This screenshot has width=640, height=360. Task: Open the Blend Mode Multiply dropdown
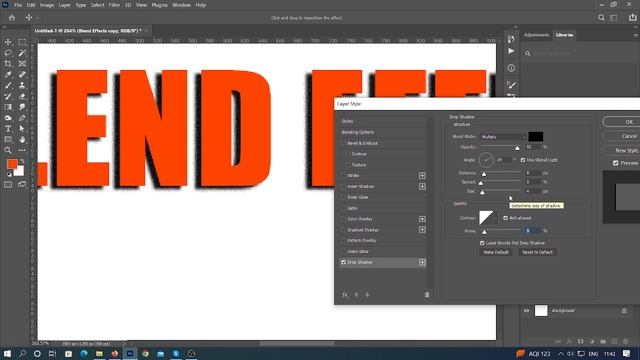[x=503, y=137]
